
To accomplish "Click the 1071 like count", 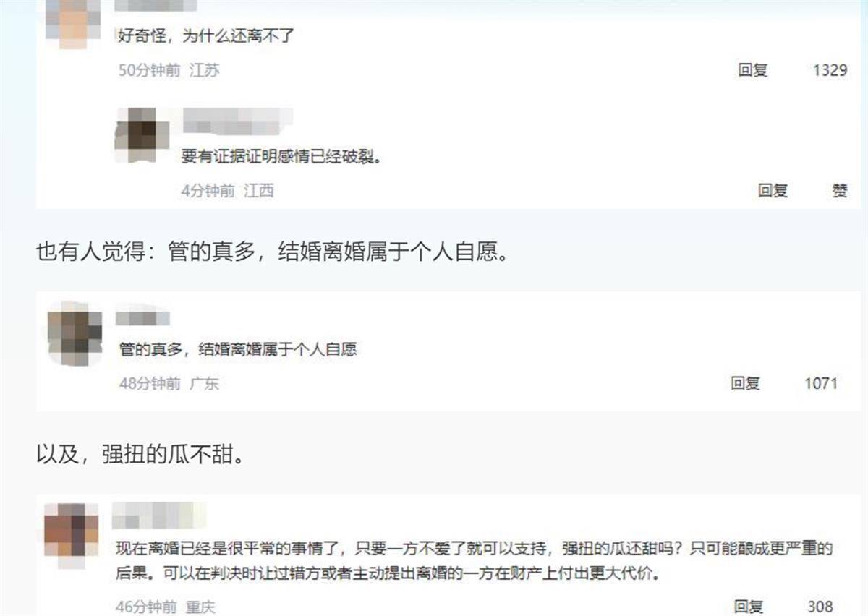I will tap(821, 383).
